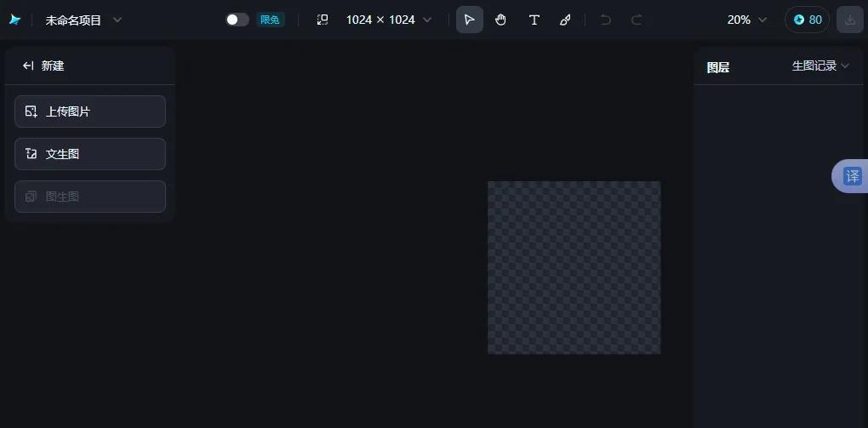This screenshot has height=428, width=868.
Task: Click the 文生图 text-to-image button
Action: tap(90, 154)
